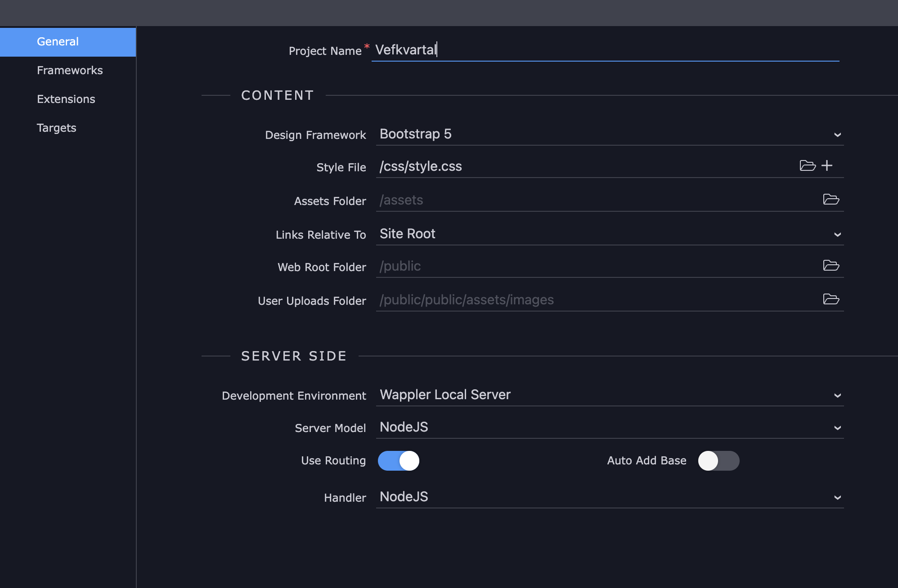
Task: Click the Links Relative To label
Action: 321,235
